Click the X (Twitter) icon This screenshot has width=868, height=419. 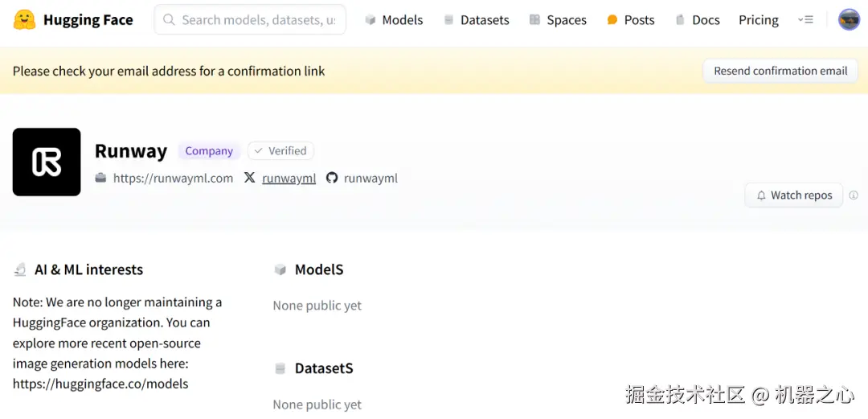tap(250, 178)
